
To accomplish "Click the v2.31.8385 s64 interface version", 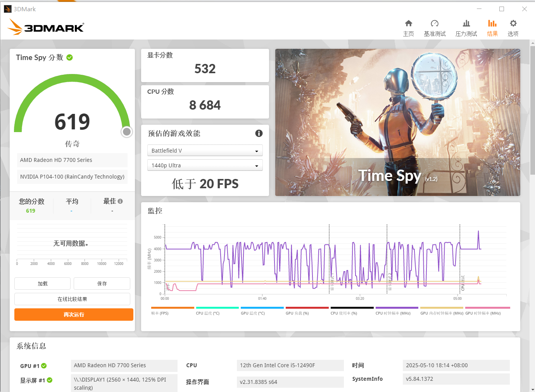I will point(290,382).
